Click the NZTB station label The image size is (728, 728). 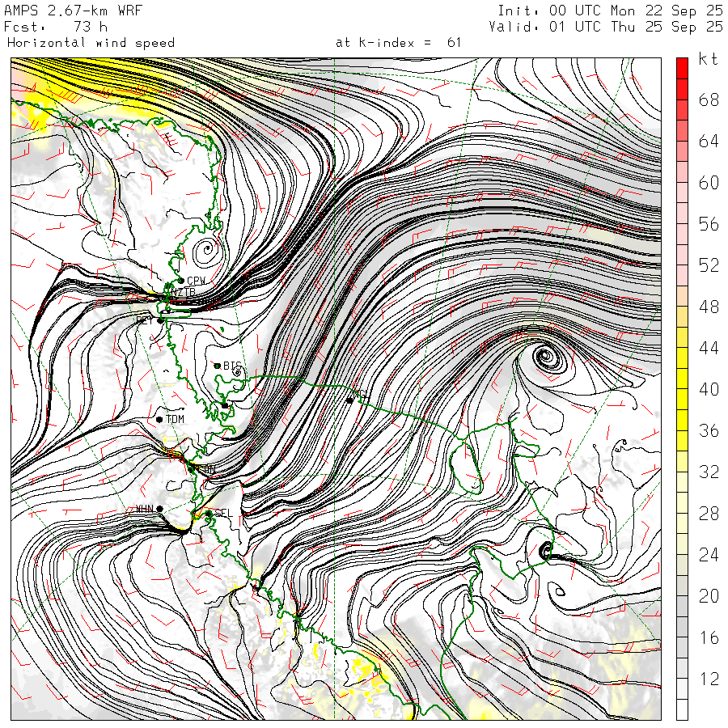click(x=183, y=292)
